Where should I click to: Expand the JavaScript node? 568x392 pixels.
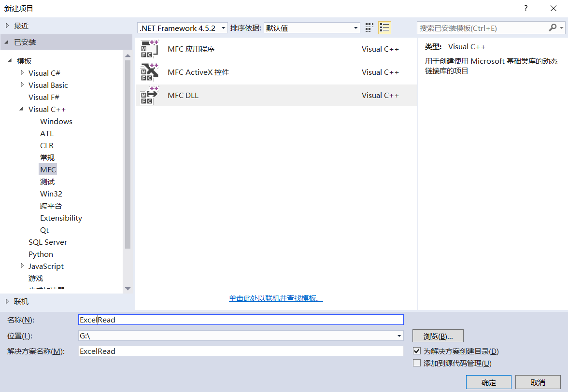[22, 266]
